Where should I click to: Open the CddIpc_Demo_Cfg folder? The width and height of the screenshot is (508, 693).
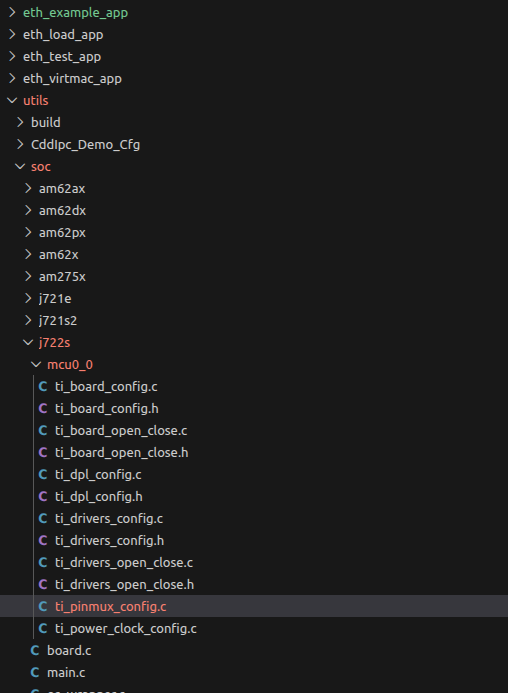pyautogui.click(x=85, y=145)
